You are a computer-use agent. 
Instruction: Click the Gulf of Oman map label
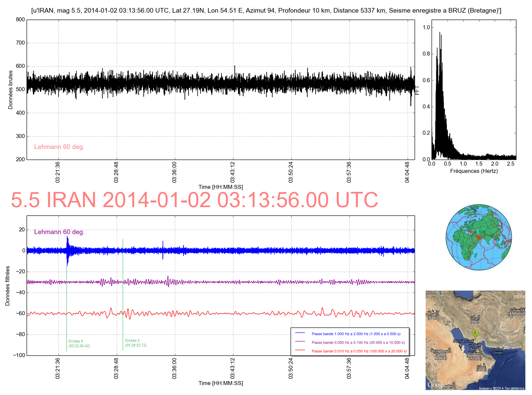click(x=497, y=351)
